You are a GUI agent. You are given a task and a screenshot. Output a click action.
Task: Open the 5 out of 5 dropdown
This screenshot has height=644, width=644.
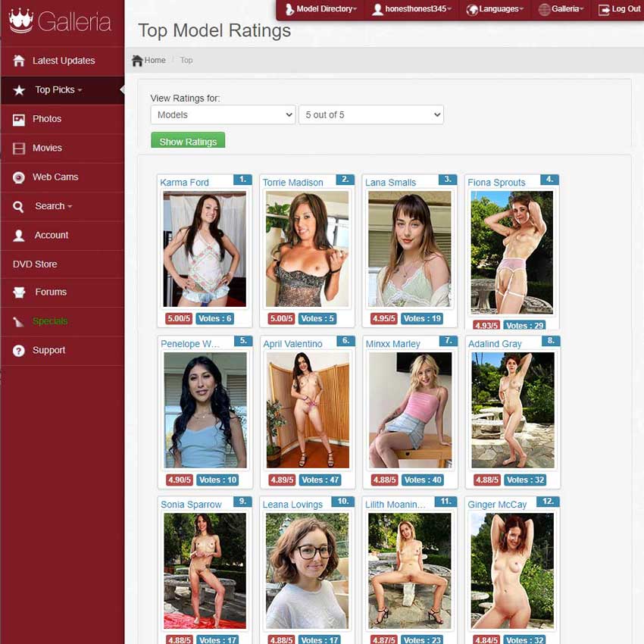[371, 115]
